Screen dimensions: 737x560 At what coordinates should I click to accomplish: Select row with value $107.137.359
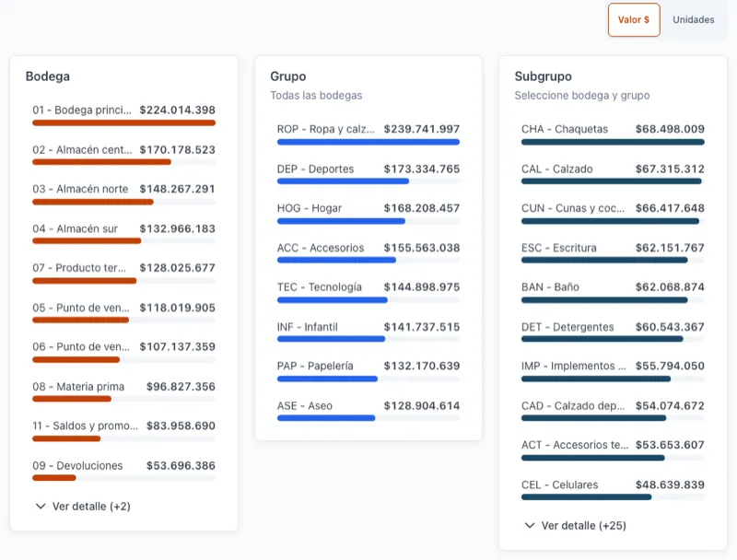123,353
